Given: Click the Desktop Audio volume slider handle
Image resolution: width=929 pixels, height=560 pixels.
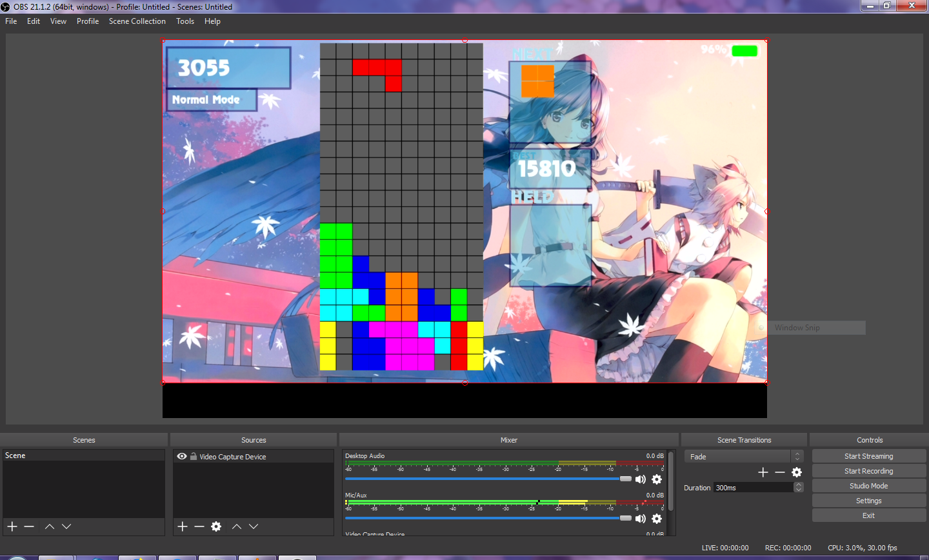Looking at the screenshot, I should pyautogui.click(x=625, y=479).
